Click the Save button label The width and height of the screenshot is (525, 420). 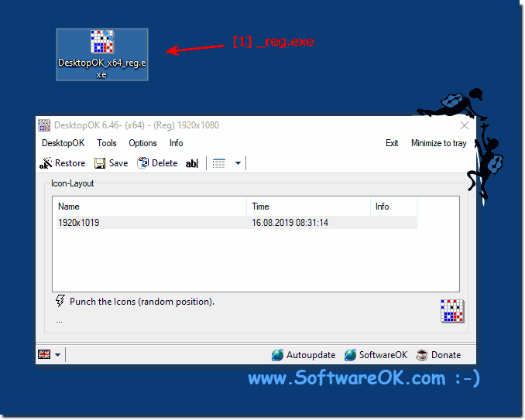click(x=118, y=163)
